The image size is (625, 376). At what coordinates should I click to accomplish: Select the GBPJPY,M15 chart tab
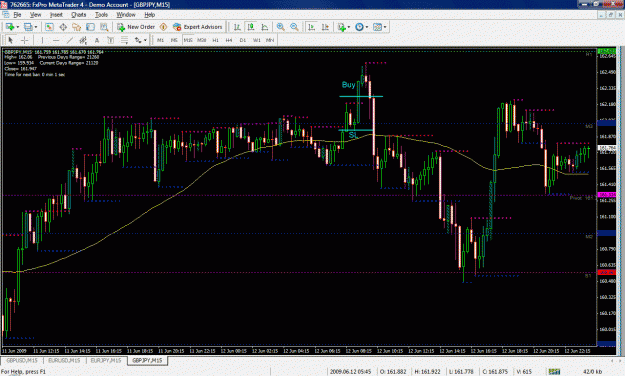point(147,360)
